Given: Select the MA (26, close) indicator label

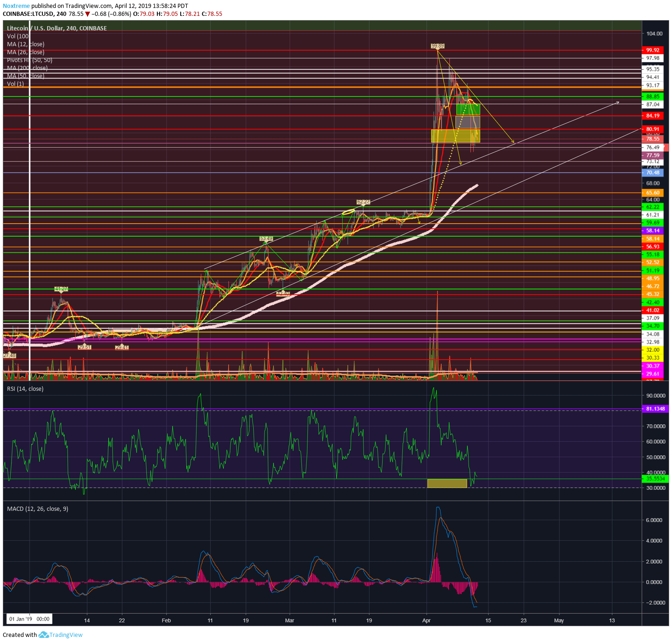Looking at the screenshot, I should [26, 52].
